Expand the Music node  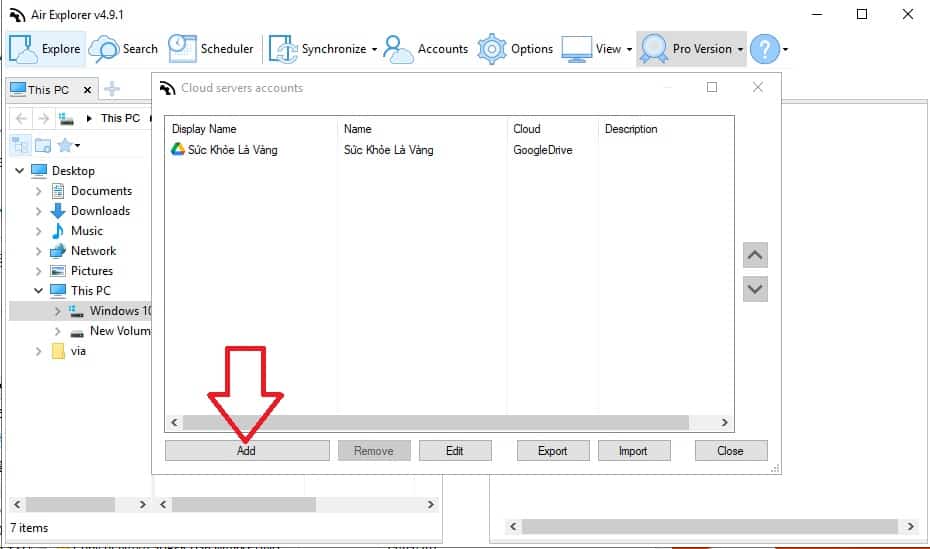(39, 231)
